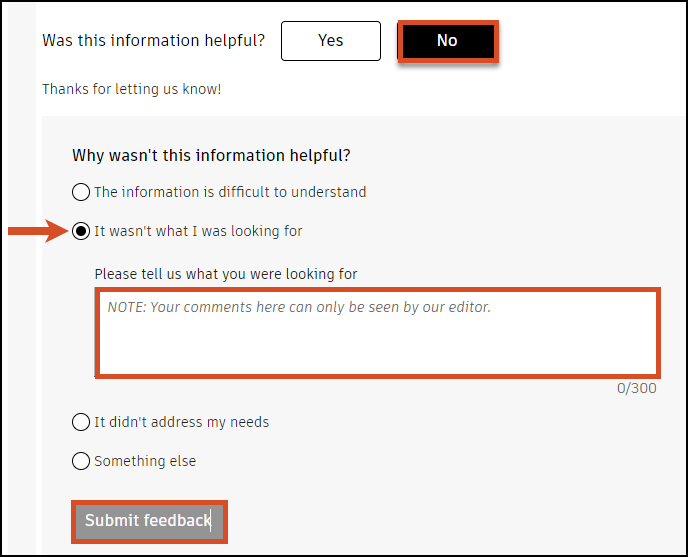
Task: Select the difficult to understand radio button
Action: click(x=81, y=192)
